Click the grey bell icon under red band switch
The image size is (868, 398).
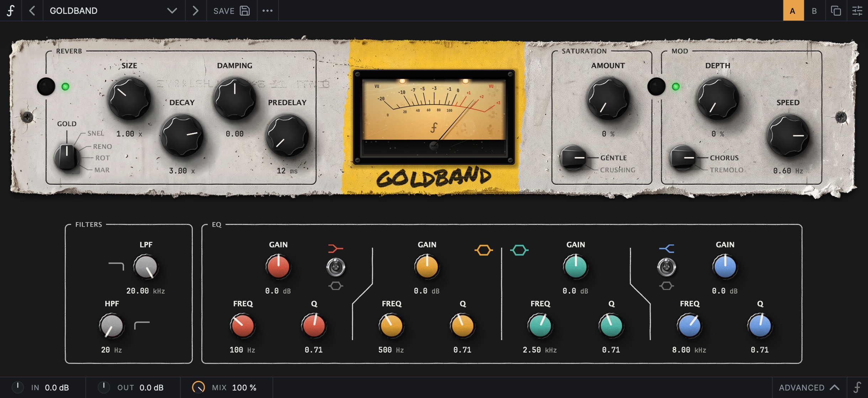coord(335,286)
